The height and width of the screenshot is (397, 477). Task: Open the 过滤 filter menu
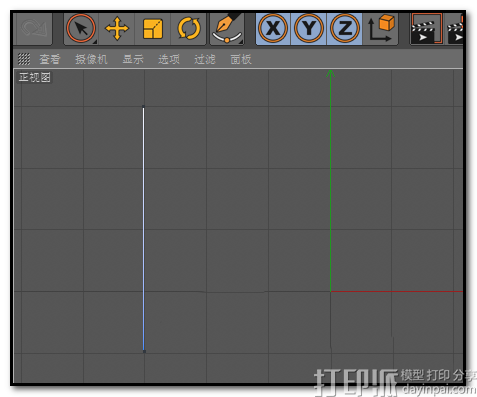point(205,59)
